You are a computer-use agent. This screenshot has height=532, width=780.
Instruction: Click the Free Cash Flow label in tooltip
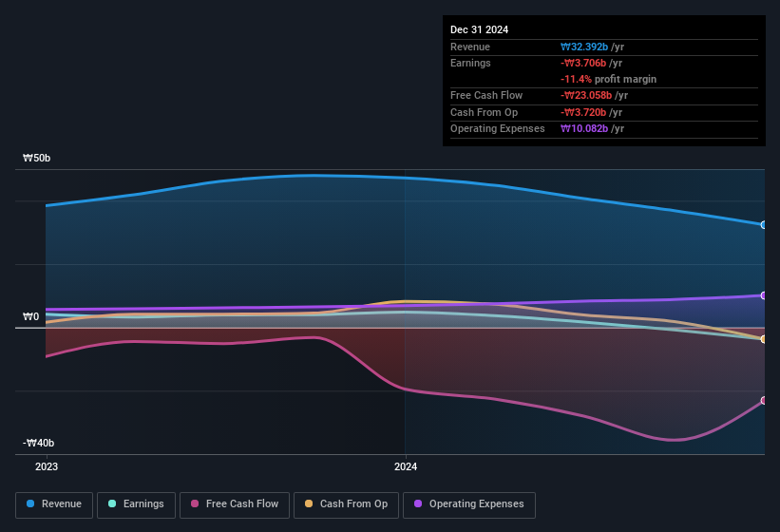[x=486, y=95]
